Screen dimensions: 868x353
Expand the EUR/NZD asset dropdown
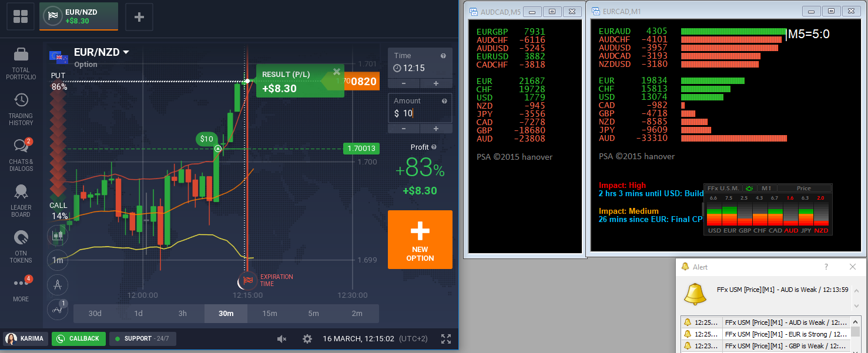click(x=126, y=52)
